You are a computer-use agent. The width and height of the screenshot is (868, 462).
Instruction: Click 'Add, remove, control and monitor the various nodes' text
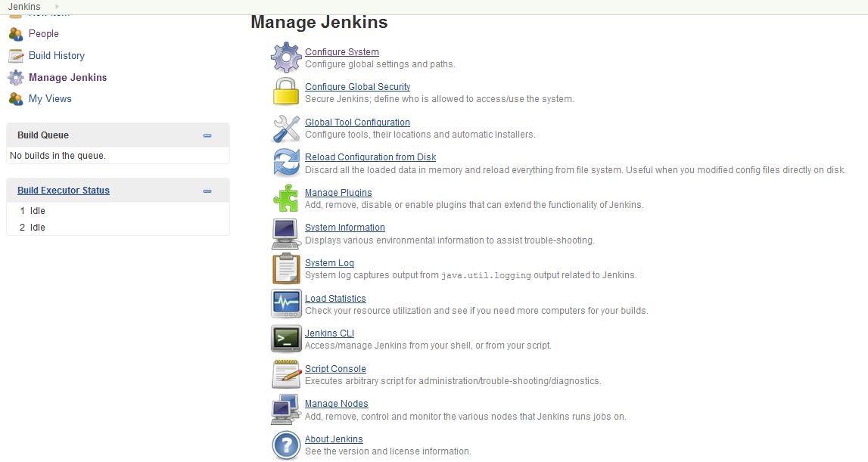465,416
